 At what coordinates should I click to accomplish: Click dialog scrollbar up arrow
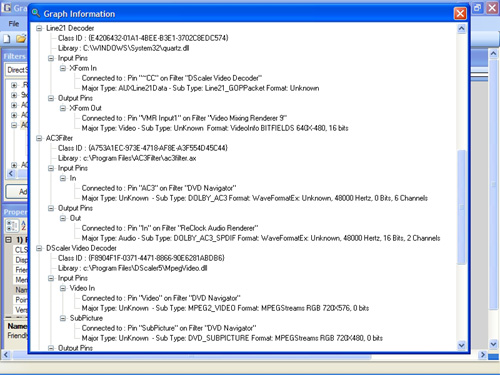pyautogui.click(x=461, y=29)
